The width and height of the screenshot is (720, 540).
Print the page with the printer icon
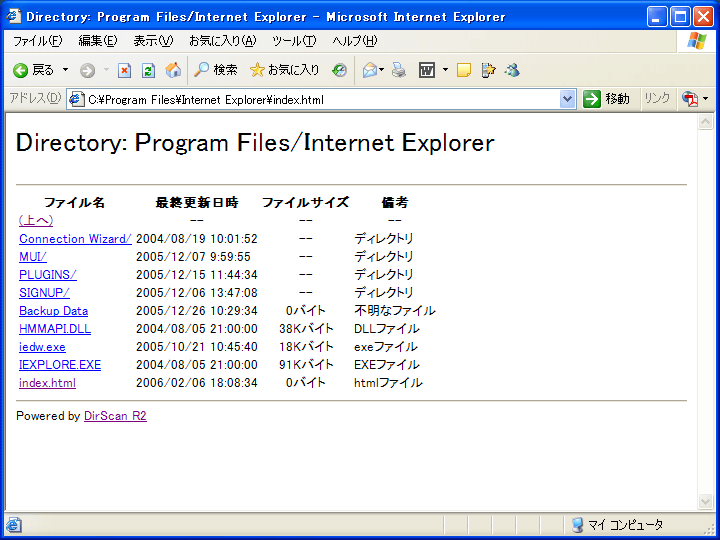pos(399,70)
